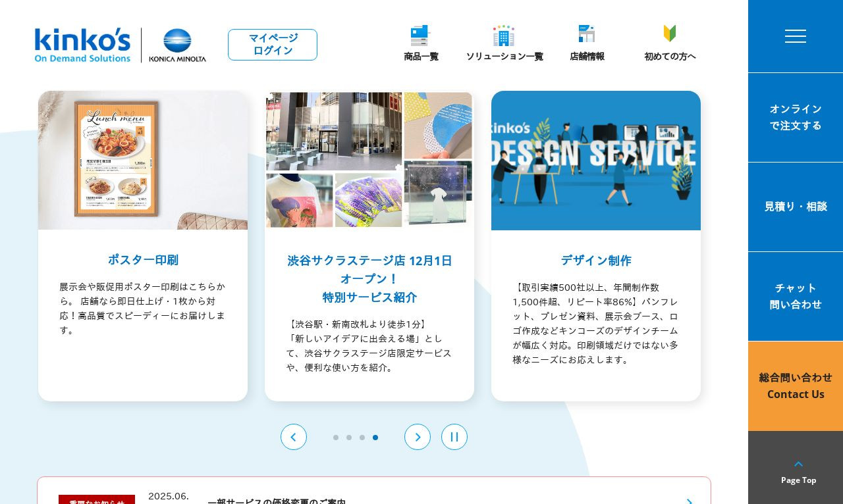Click the kinko's logo
843x504 pixels.
(82, 45)
